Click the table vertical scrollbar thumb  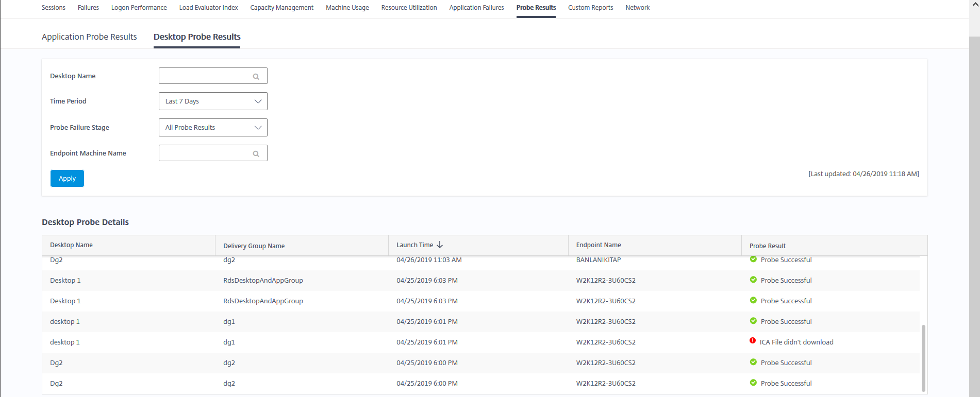point(923,358)
